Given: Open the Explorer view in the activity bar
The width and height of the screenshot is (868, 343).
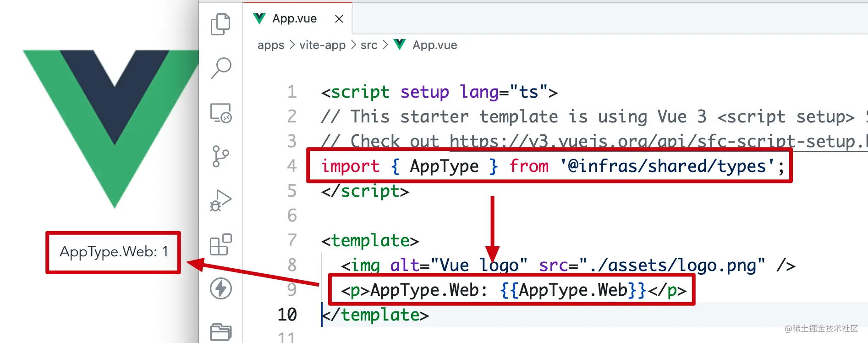Looking at the screenshot, I should click(x=220, y=24).
